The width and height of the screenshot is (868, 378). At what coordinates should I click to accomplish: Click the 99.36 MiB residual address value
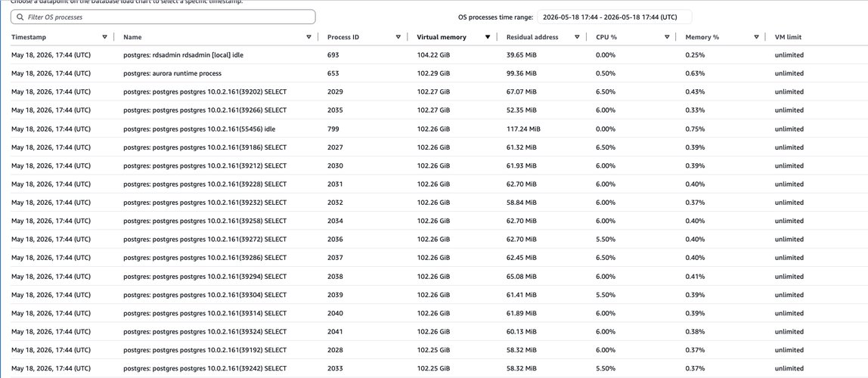coord(521,73)
